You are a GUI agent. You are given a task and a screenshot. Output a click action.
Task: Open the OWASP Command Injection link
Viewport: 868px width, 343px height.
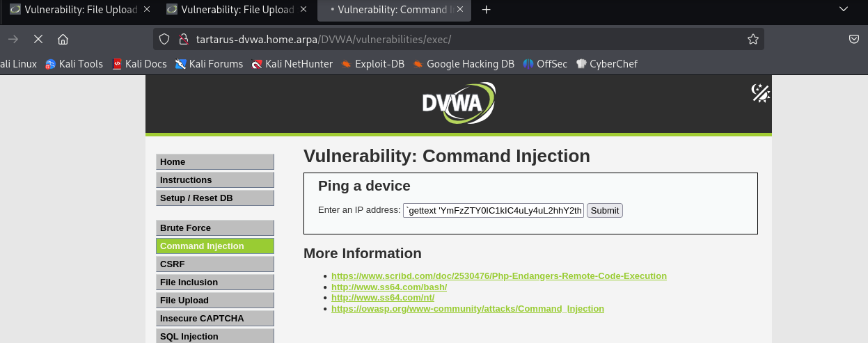(x=468, y=308)
